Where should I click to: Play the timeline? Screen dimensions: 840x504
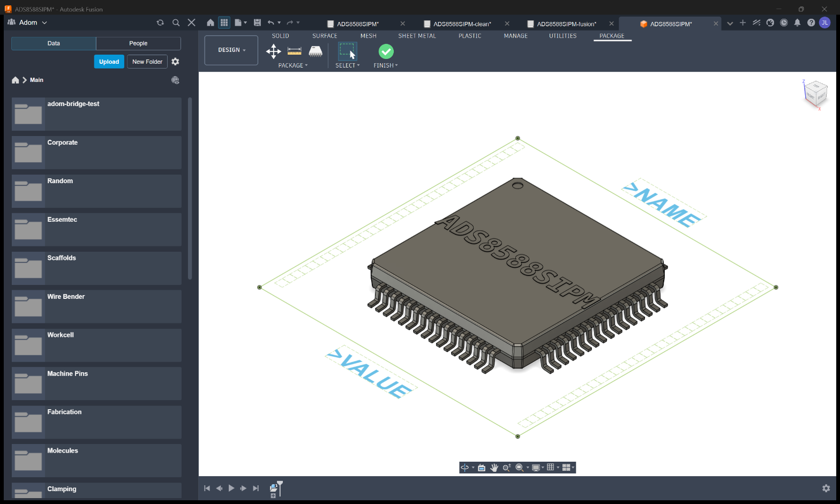pos(231,488)
